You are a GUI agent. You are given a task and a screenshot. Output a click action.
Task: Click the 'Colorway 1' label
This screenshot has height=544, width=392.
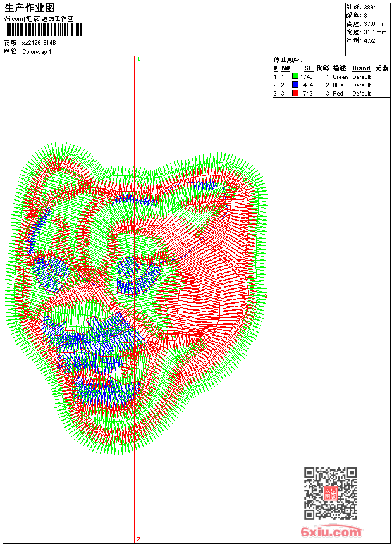(37, 52)
